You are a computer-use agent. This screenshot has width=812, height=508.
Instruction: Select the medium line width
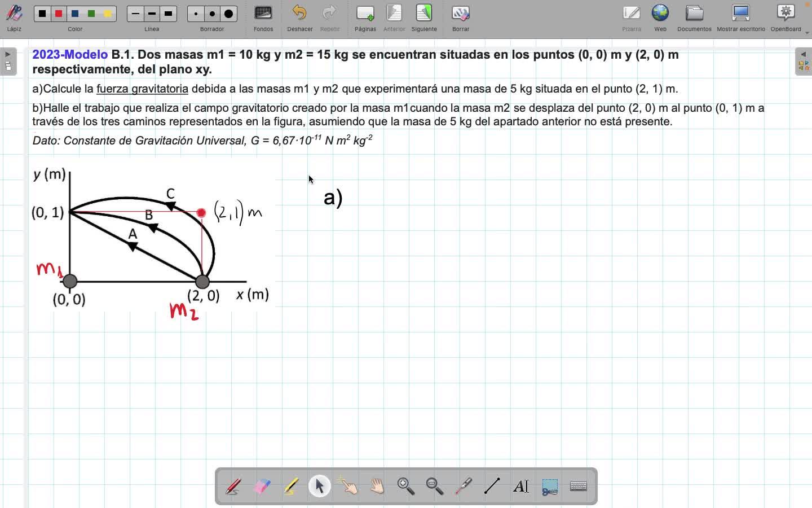(x=152, y=14)
